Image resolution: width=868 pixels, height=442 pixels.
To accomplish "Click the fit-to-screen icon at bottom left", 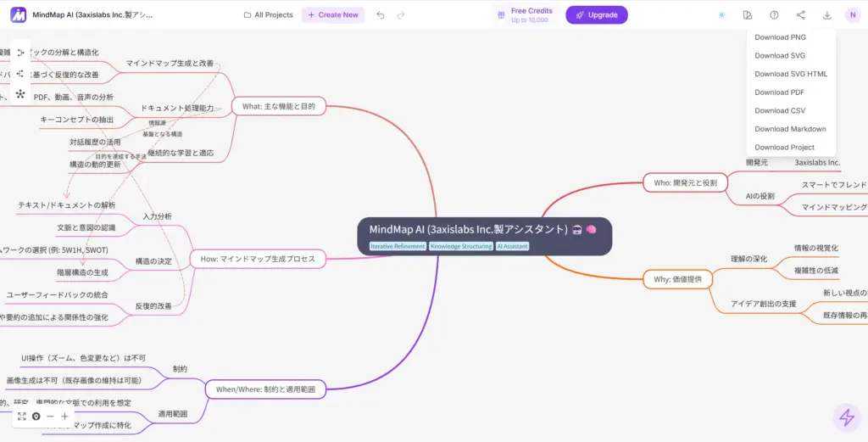I will [21, 417].
